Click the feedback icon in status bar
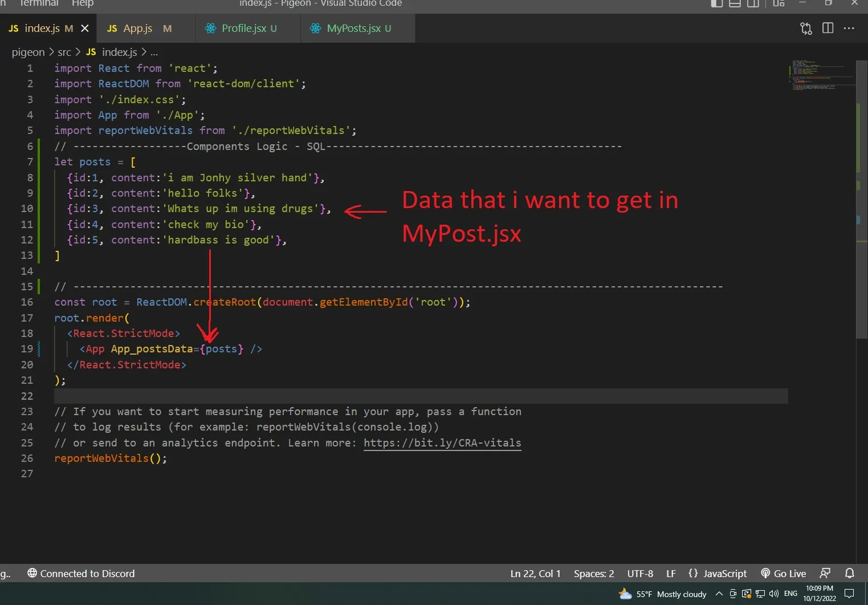 pos(825,574)
